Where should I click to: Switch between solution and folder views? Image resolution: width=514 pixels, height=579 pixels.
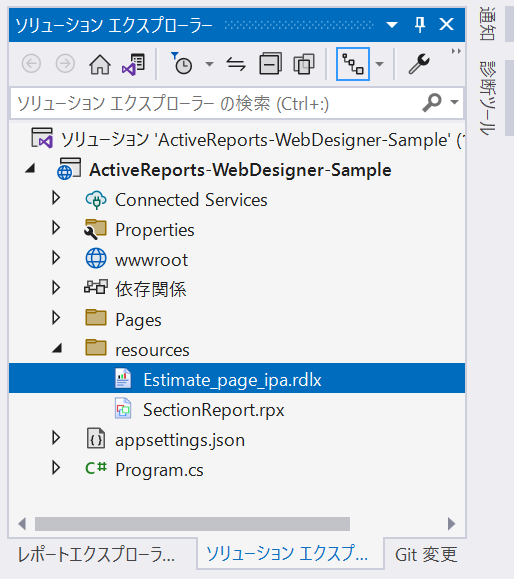[x=133, y=64]
